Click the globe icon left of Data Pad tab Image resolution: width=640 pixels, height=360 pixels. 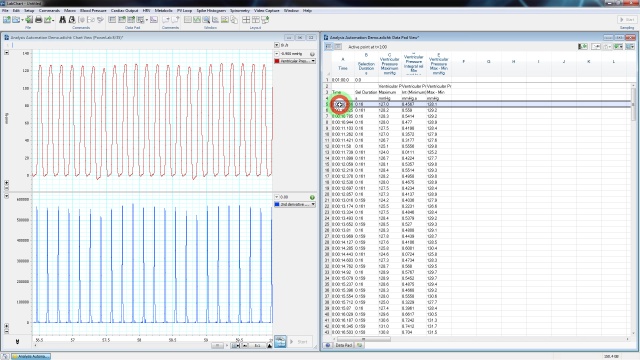[328, 345]
